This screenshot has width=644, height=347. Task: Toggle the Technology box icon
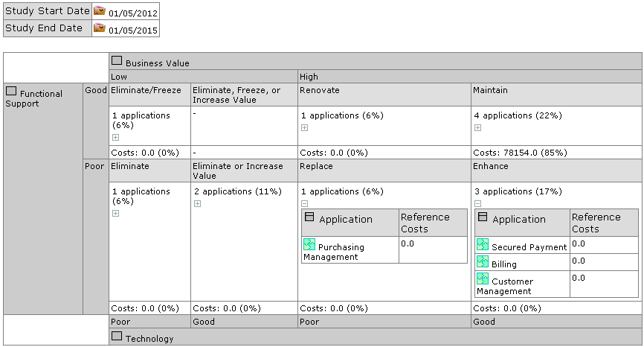point(116,336)
